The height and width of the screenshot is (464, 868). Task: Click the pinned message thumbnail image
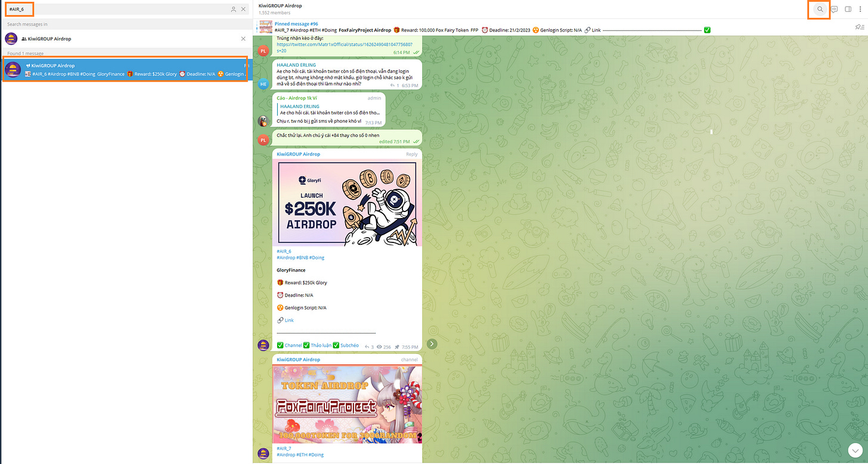click(x=266, y=27)
